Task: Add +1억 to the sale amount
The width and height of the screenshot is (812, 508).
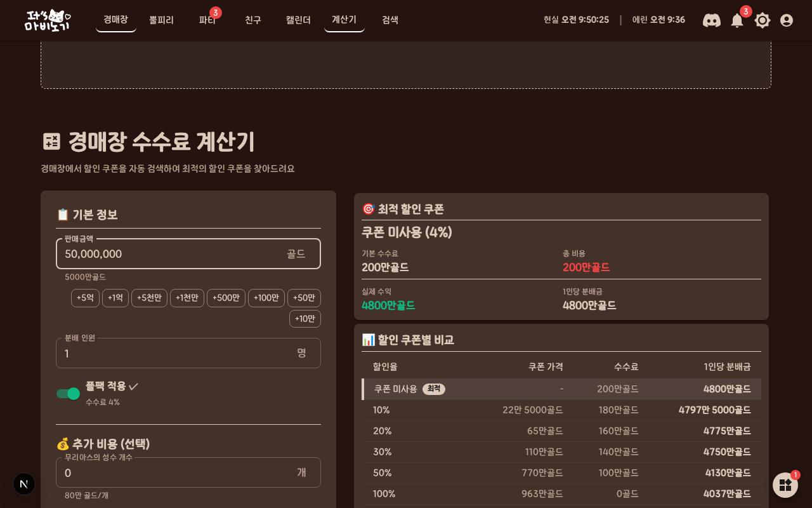Action: (115, 298)
